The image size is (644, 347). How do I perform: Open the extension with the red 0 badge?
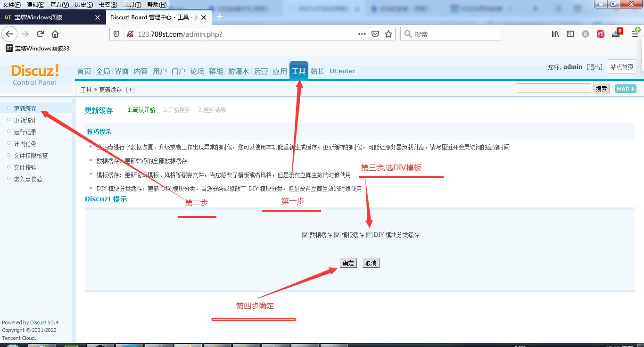(617, 33)
